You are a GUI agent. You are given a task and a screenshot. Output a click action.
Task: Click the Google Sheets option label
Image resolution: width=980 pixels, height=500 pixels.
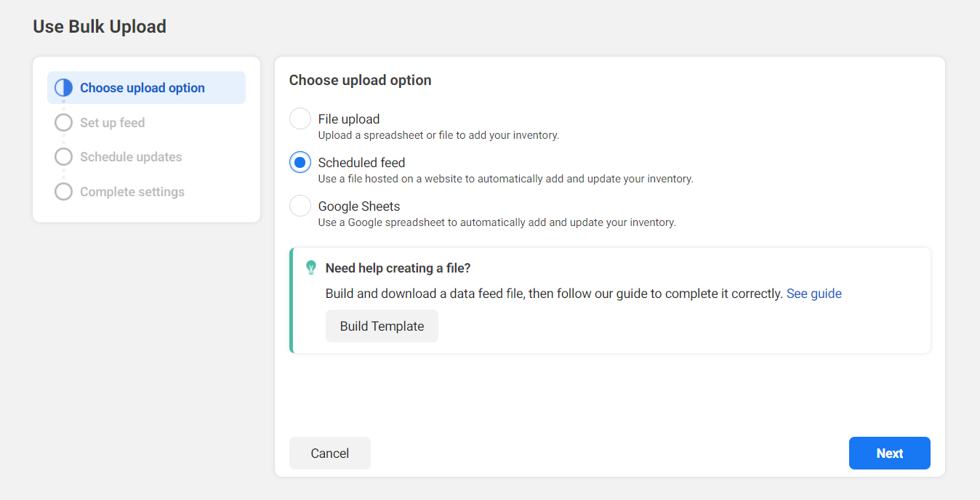[x=359, y=206]
